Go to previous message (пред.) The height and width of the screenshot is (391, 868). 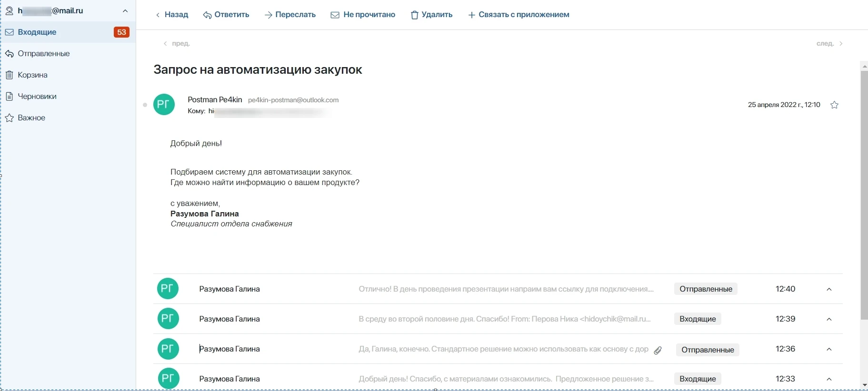177,44
